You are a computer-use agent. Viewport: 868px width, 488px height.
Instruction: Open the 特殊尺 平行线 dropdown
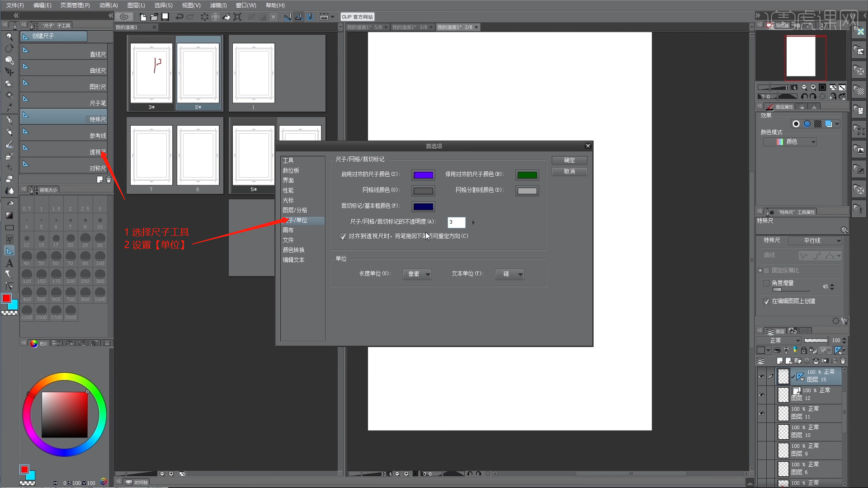(815, 241)
